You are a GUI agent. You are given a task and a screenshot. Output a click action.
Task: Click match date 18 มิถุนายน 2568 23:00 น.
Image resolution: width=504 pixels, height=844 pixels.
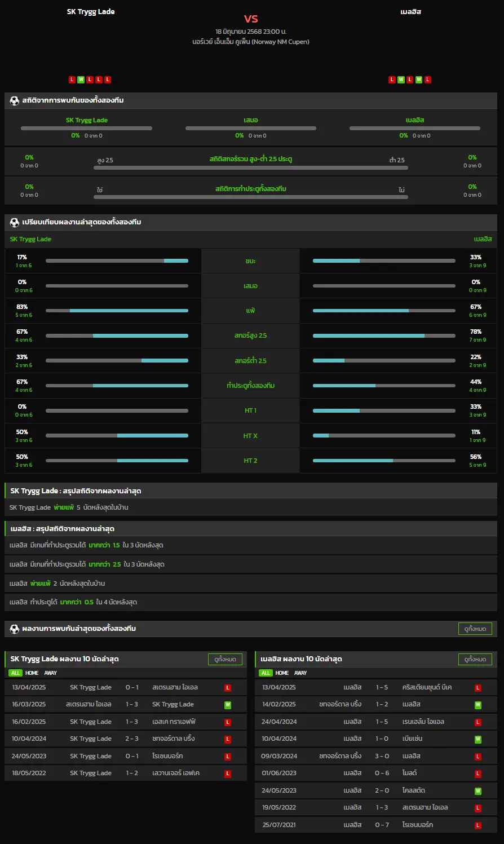(251, 32)
